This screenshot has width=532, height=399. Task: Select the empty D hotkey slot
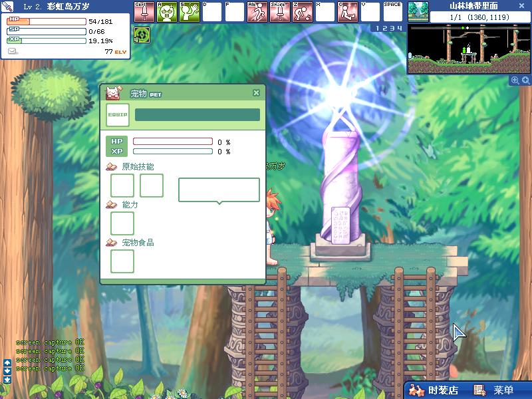tap(212, 12)
